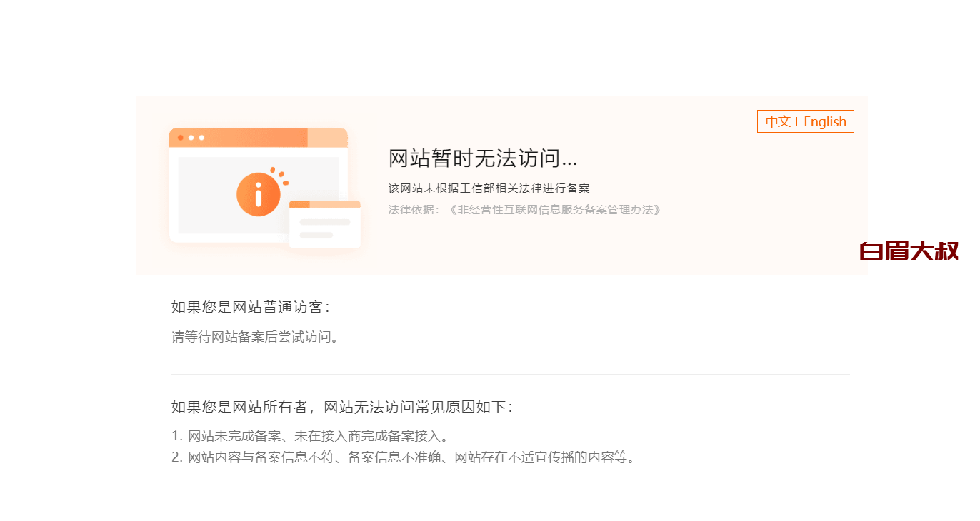The height and width of the screenshot is (521, 980).
Task: Click the three dots in illustrated browser header
Action: click(191, 138)
